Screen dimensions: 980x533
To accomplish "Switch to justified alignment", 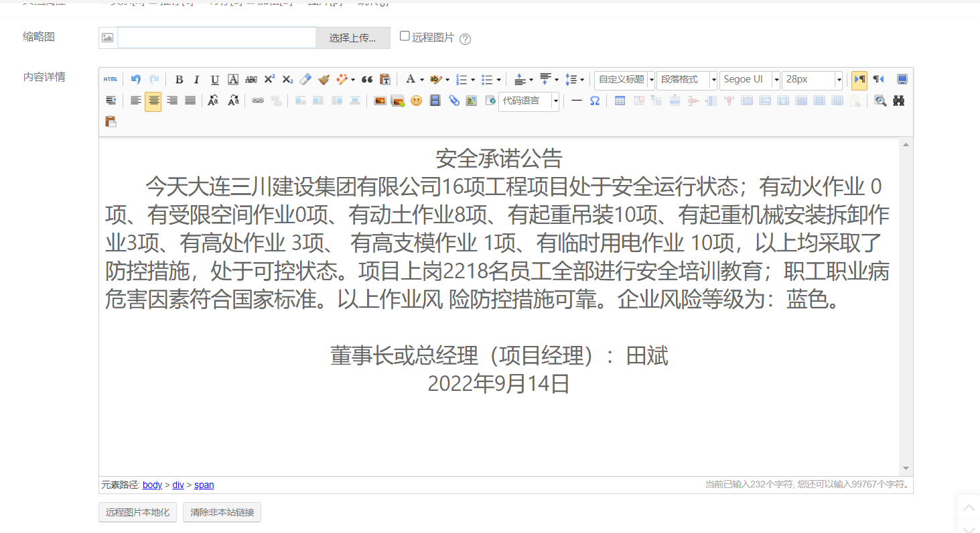I will [x=190, y=101].
